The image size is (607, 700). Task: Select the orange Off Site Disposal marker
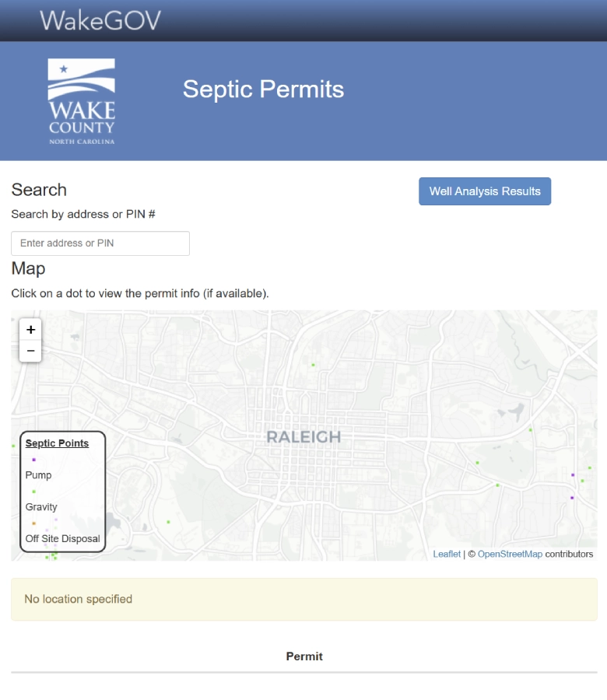point(33,523)
